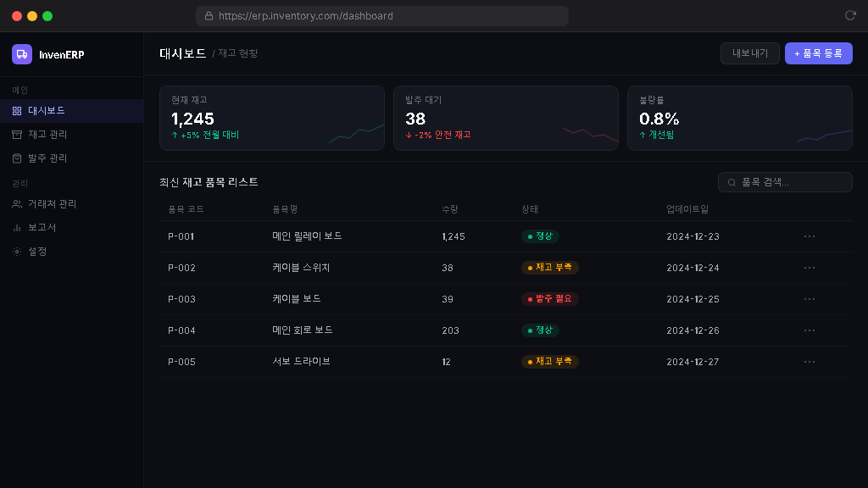Open the row menu for P-004
Image resolution: width=868 pixels, height=488 pixels.
click(x=809, y=330)
